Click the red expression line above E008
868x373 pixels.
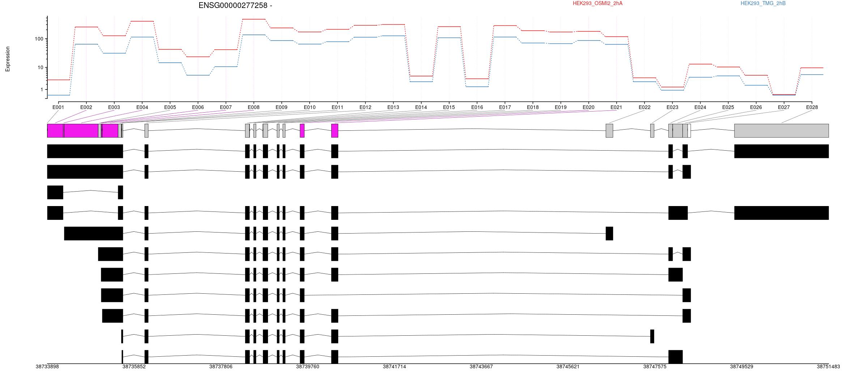(254, 19)
